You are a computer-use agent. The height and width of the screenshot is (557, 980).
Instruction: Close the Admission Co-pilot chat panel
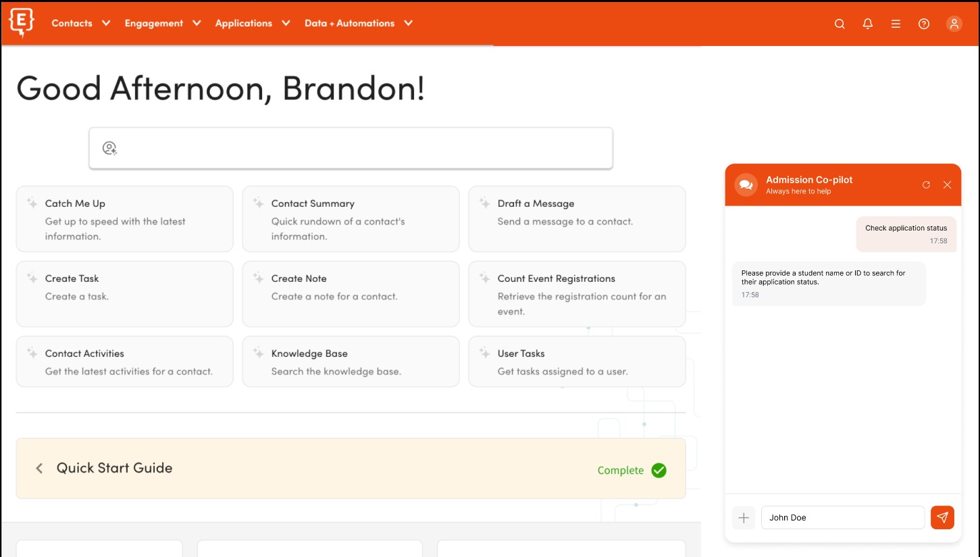(947, 185)
